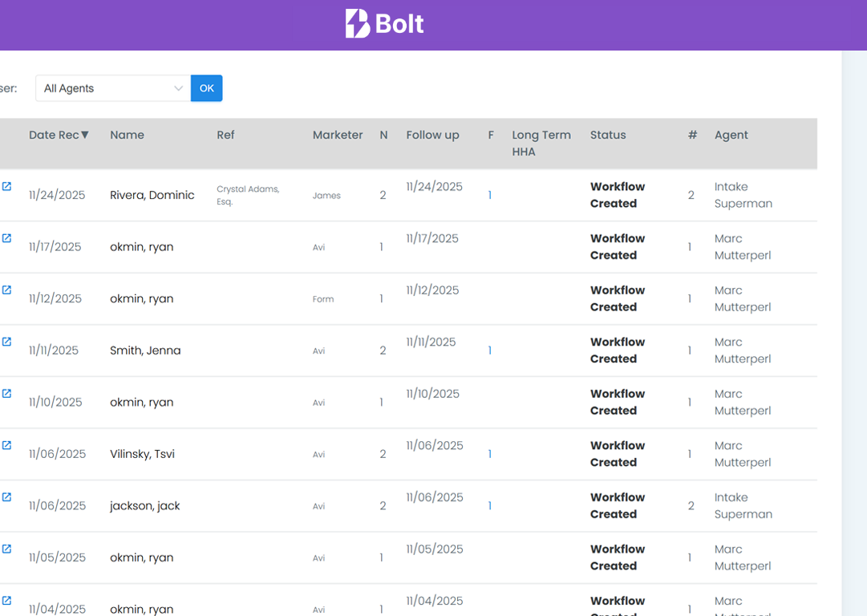Image resolution: width=867 pixels, height=616 pixels.
Task: Click the Status column header
Action: [608, 135]
